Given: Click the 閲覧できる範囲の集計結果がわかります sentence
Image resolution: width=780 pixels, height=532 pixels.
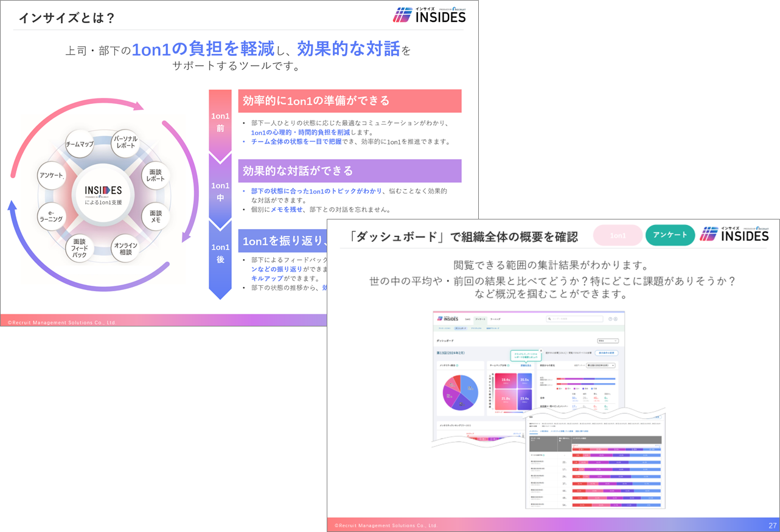Looking at the screenshot, I should pyautogui.click(x=553, y=265).
